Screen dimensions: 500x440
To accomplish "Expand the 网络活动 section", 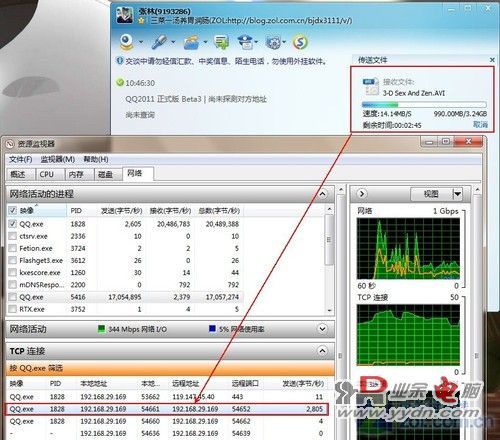I will [x=322, y=329].
